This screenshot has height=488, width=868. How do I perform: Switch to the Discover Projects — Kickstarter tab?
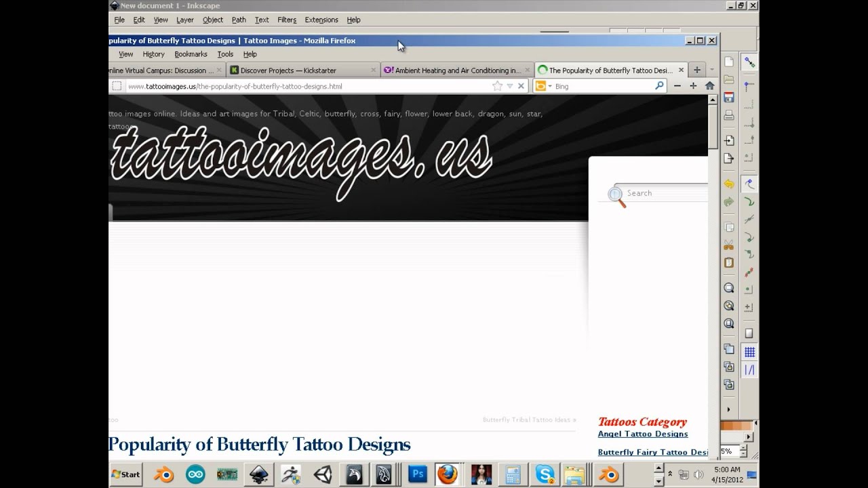click(302, 70)
